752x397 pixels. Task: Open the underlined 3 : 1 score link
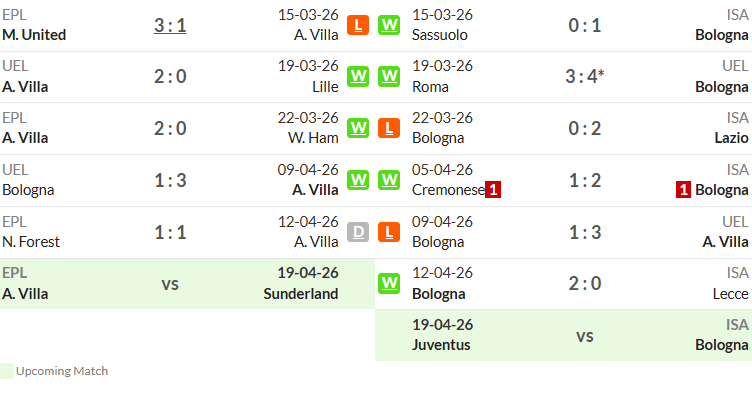[x=170, y=25]
